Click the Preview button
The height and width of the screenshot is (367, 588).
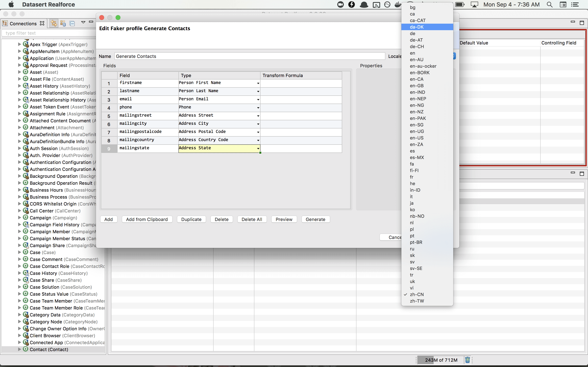[x=284, y=219]
